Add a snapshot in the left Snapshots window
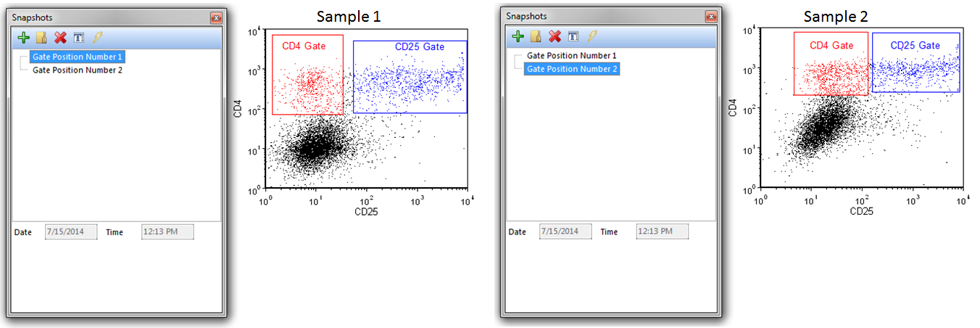Image resolution: width=980 pixels, height=328 pixels. (24, 37)
